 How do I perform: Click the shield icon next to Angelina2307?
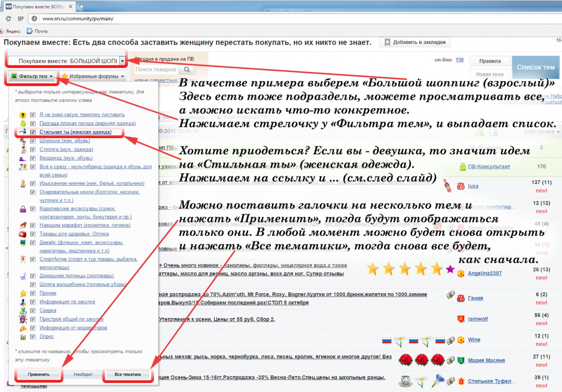tap(461, 273)
